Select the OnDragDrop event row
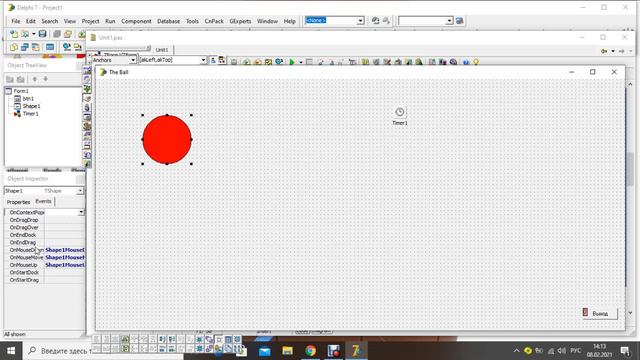Viewport: 640px width, 360px height. [x=44, y=220]
